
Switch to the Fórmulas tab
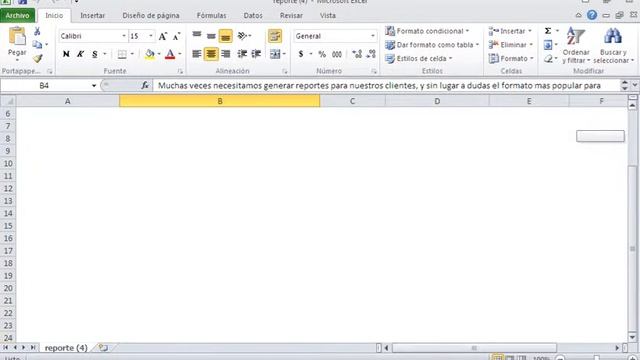pyautogui.click(x=211, y=16)
